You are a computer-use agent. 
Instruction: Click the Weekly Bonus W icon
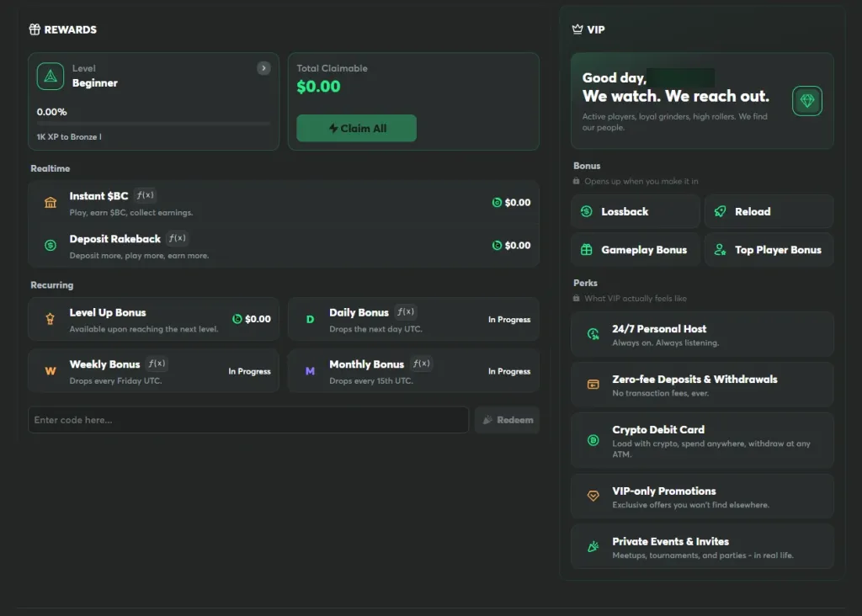pos(51,371)
